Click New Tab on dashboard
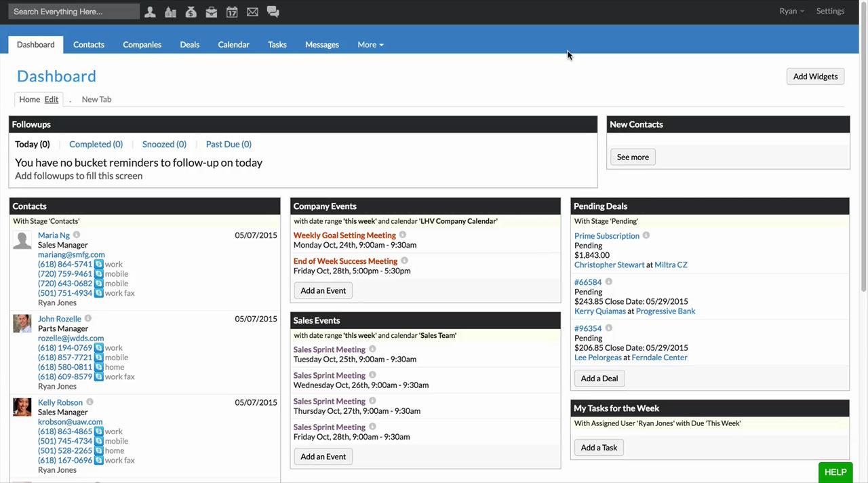The image size is (868, 483). coord(96,99)
